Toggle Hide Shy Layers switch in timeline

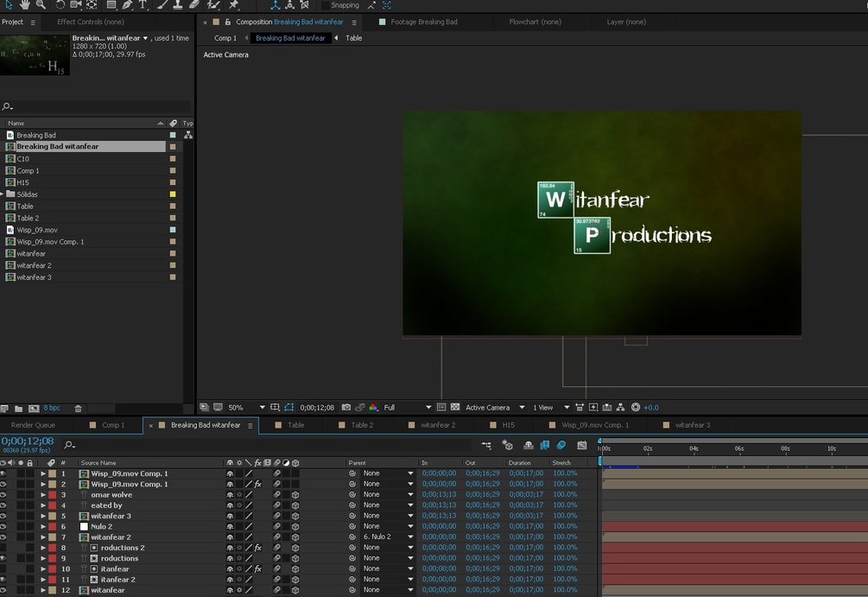pyautogui.click(x=528, y=445)
